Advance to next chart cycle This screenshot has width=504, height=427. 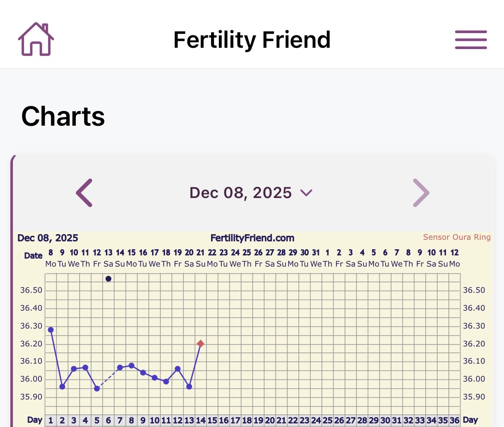tap(421, 193)
